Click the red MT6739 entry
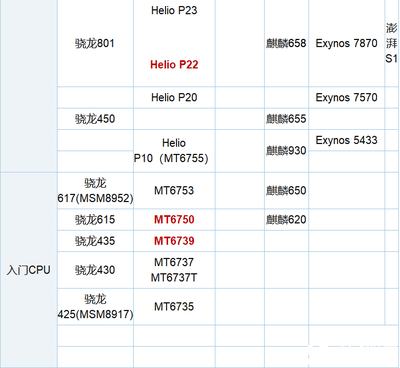The image size is (400, 368). pos(174,241)
